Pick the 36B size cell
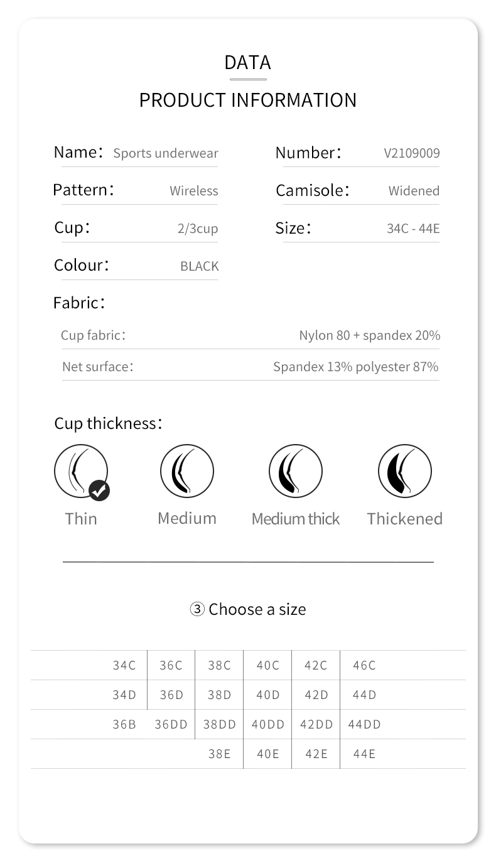This screenshot has width=496, height=868. pyautogui.click(x=124, y=725)
